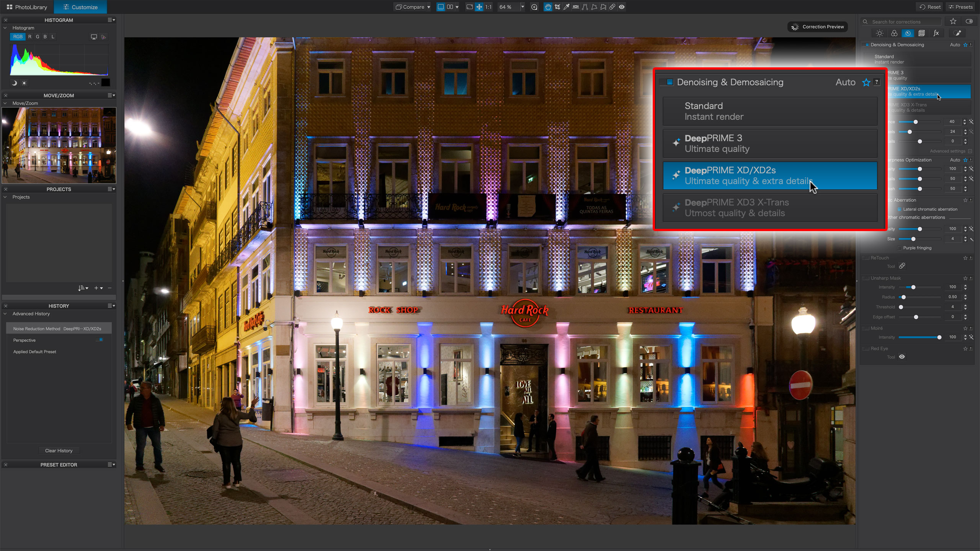Enable the Purple fringing checkbox

pos(900,248)
